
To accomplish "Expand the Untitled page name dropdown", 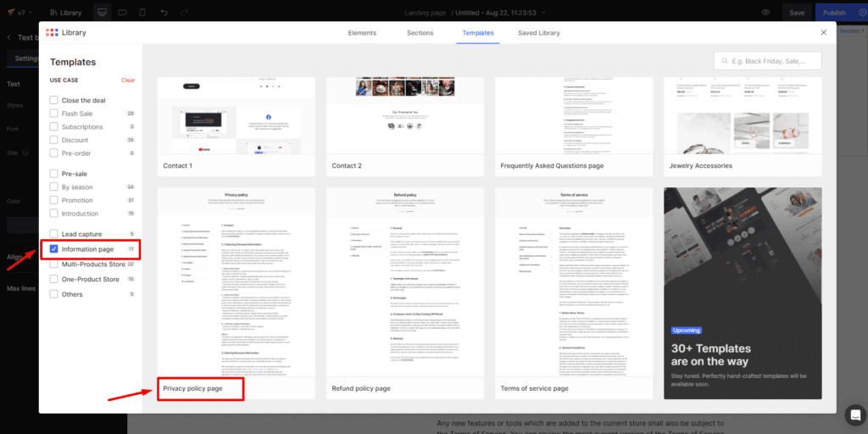I will click(542, 12).
